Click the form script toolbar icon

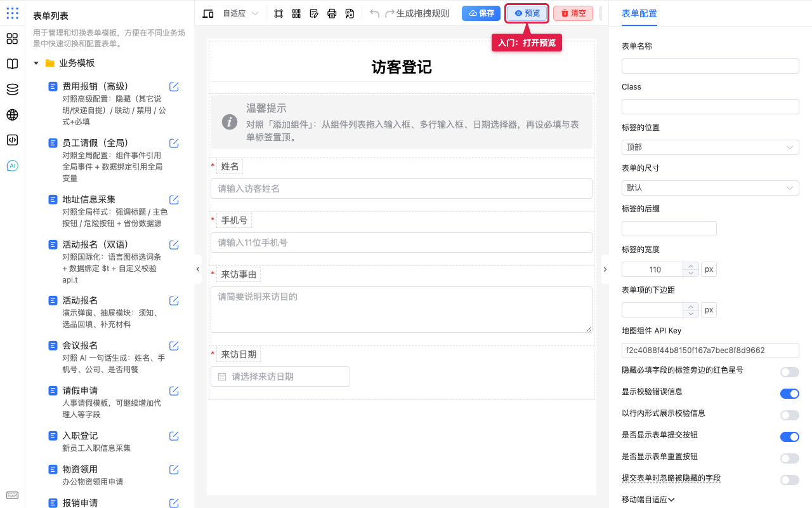(350, 13)
